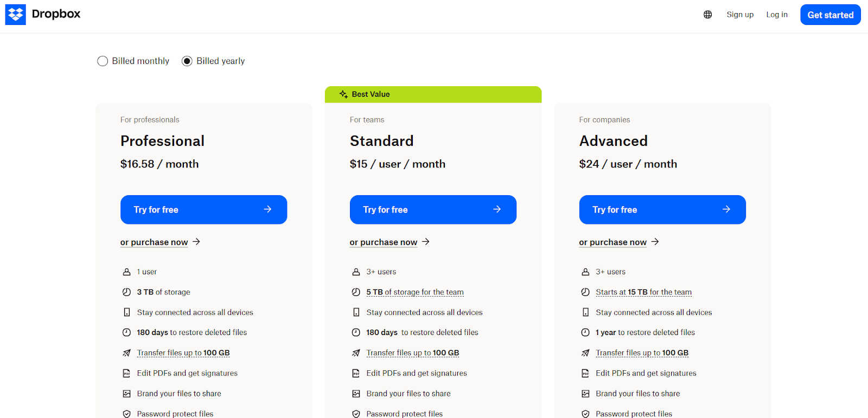Click the Sign up link
The height and width of the screenshot is (418, 868).
tap(740, 15)
